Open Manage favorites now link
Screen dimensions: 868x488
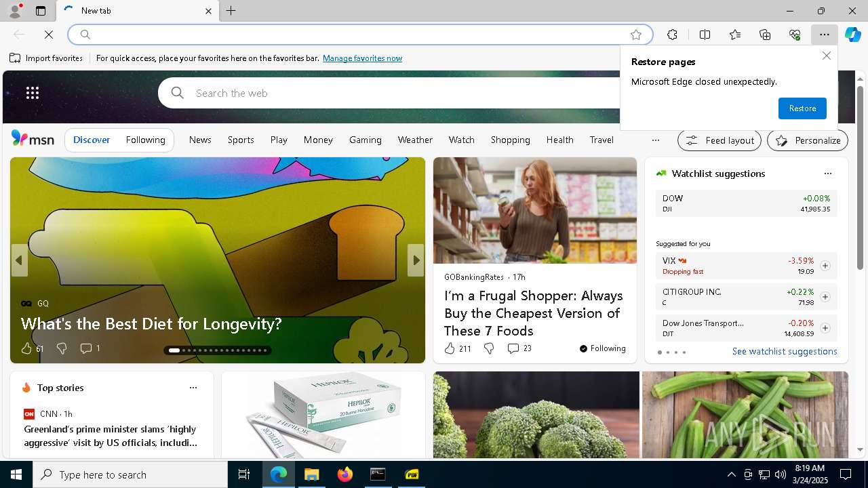(x=362, y=58)
